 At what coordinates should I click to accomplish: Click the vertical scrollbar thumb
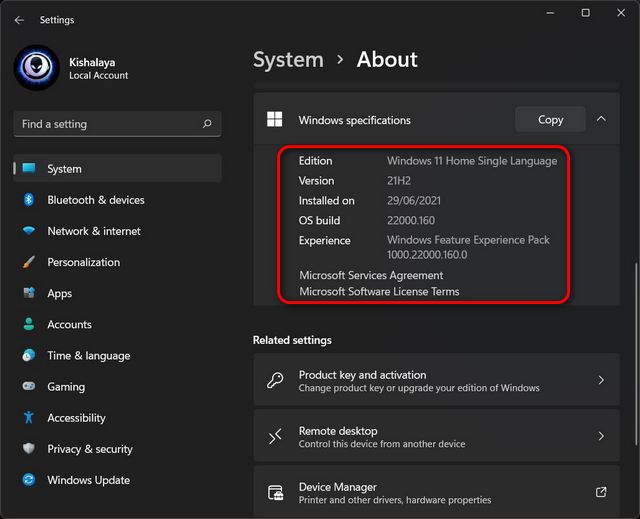pos(636,354)
